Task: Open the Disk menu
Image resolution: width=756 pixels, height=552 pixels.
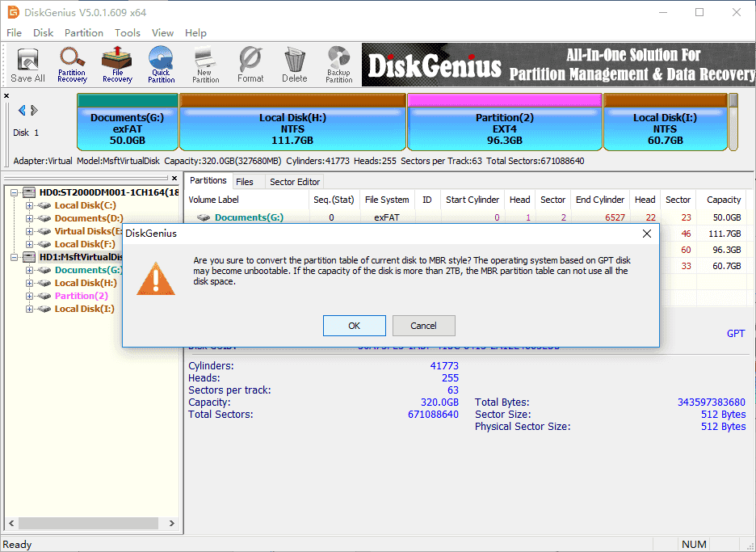Action: click(43, 33)
